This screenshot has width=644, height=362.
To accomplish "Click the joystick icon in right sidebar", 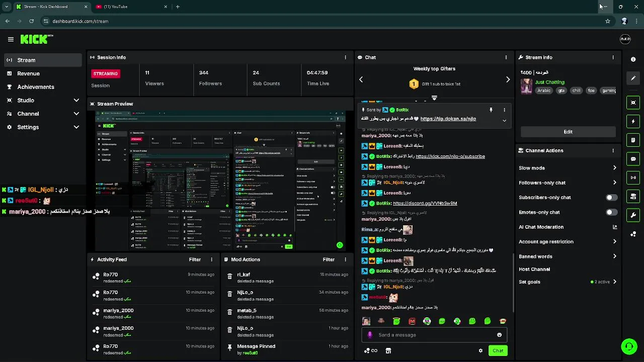I will pyautogui.click(x=633, y=234).
